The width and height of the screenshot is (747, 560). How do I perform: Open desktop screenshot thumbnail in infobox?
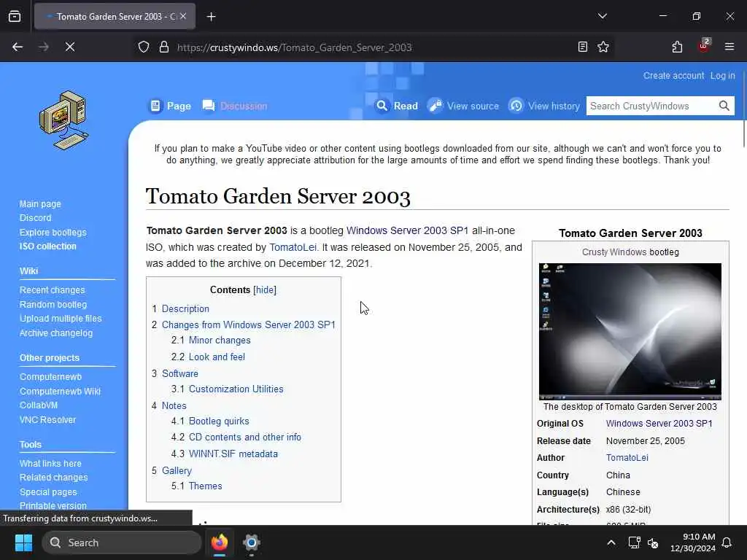pos(630,332)
